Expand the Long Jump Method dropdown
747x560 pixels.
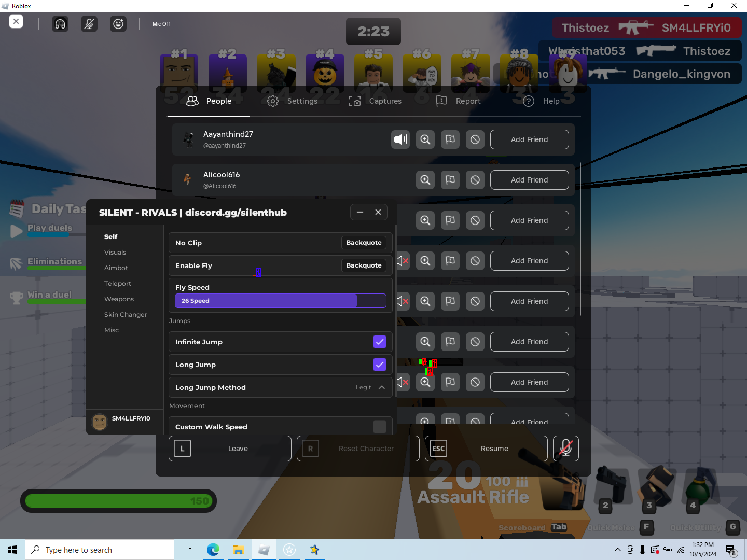tap(281, 387)
